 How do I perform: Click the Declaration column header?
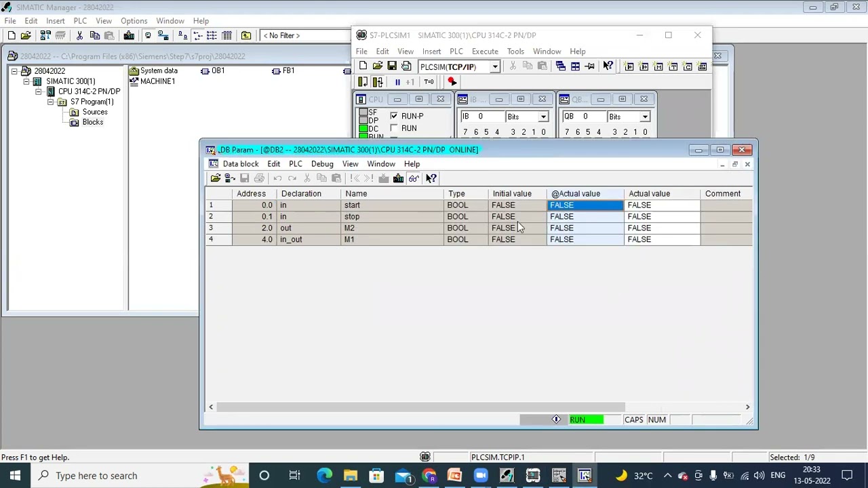coord(309,194)
